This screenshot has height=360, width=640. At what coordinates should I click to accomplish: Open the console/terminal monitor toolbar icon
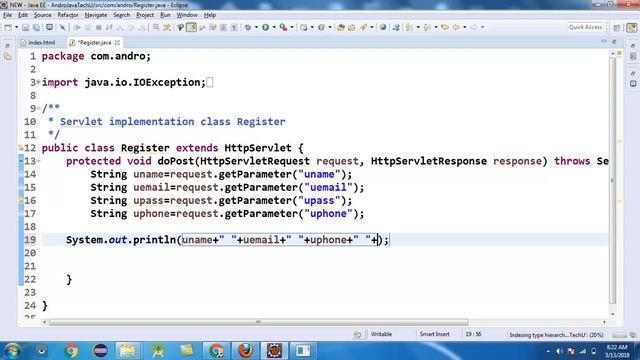pos(49,27)
